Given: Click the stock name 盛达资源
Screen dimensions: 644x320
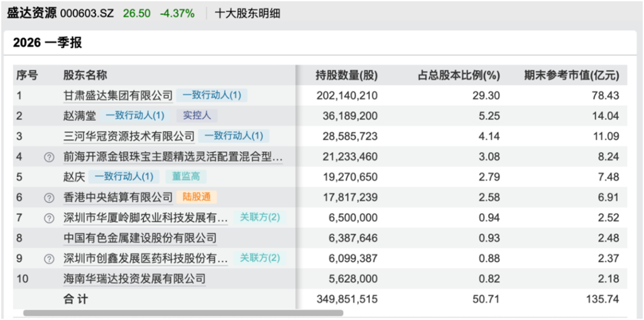Looking at the screenshot, I should (31, 14).
